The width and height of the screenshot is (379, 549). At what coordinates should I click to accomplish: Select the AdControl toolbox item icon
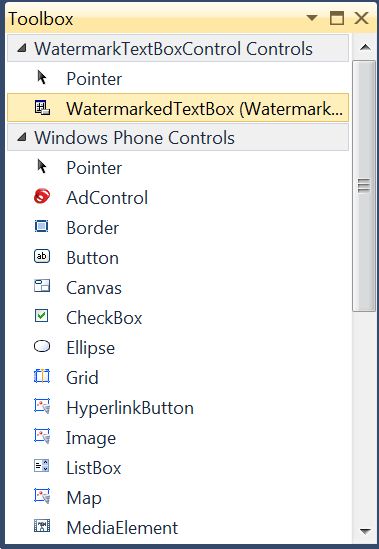coord(42,196)
